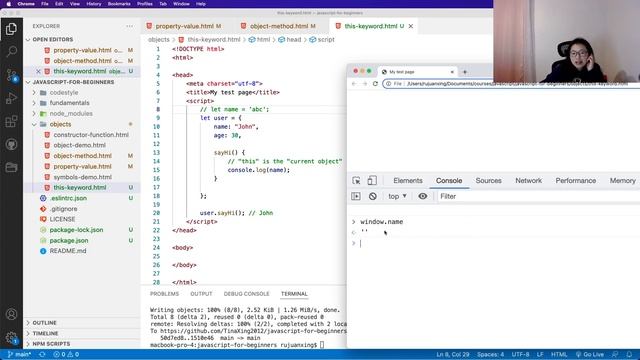This screenshot has width=640, height=360.
Task: Click the notifications bell in status bar
Action: pos(629,354)
